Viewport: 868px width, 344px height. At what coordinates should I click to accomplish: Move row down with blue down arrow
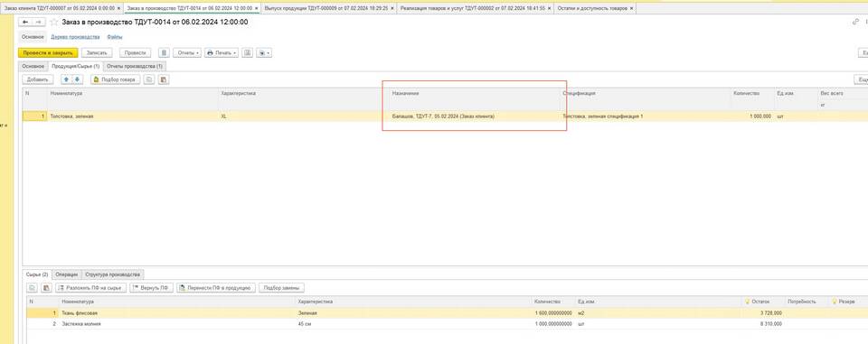(77, 79)
